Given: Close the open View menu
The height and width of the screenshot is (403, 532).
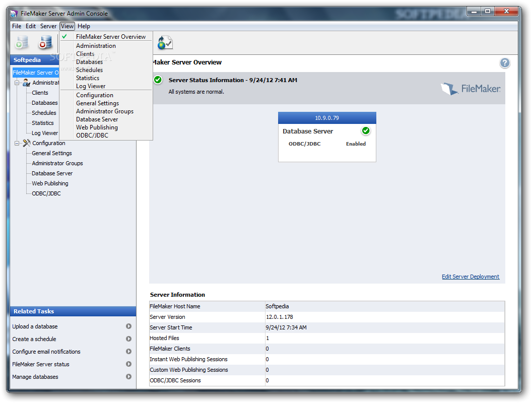Looking at the screenshot, I should (67, 26).
